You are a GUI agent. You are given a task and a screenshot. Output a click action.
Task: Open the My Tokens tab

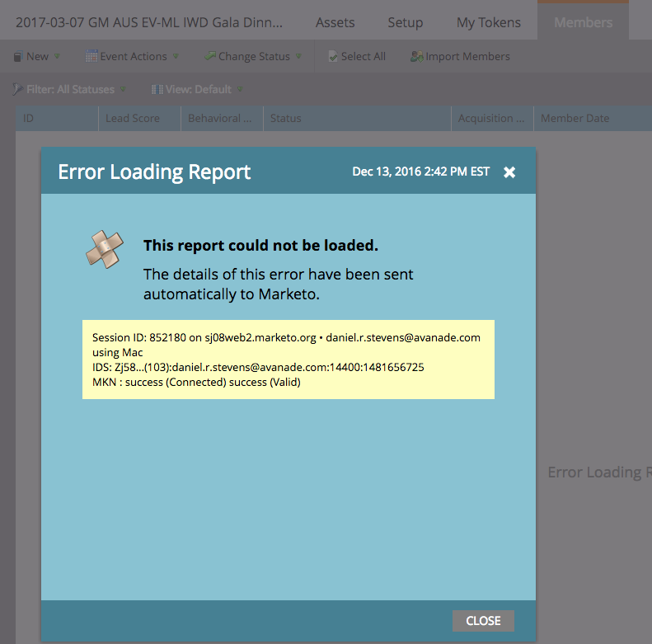pos(489,22)
